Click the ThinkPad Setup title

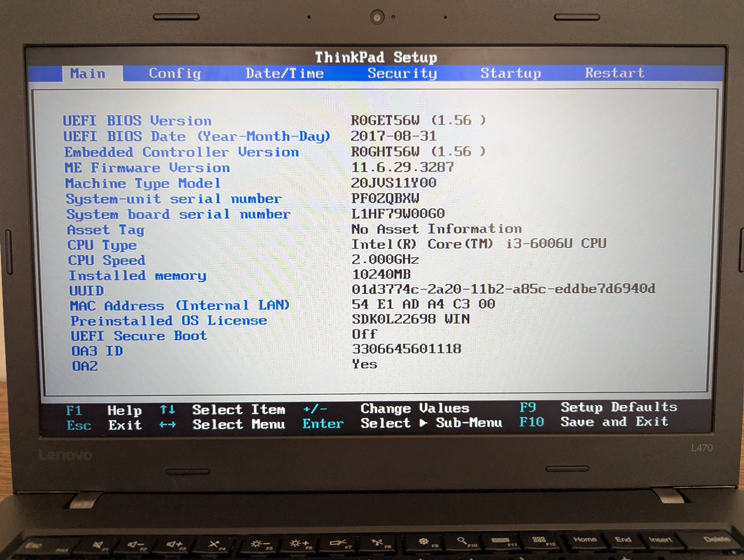[376, 57]
